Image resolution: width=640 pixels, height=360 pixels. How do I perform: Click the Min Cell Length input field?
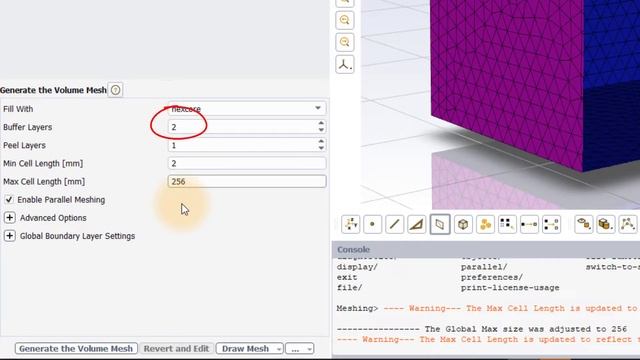click(247, 163)
